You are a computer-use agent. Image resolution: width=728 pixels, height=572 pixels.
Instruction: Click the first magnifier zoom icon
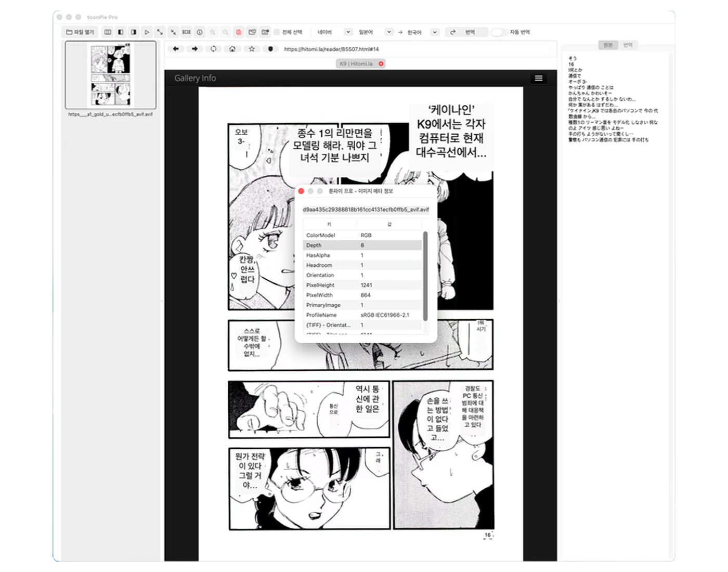click(x=213, y=32)
